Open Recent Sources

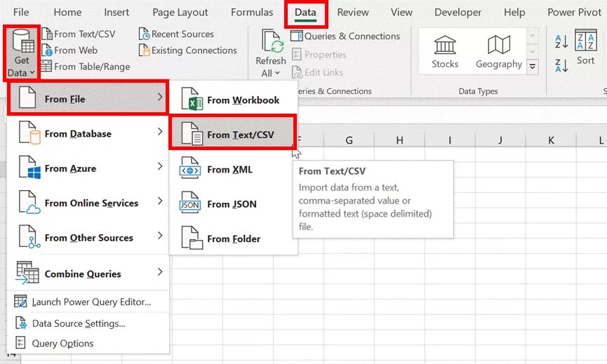[x=176, y=34]
